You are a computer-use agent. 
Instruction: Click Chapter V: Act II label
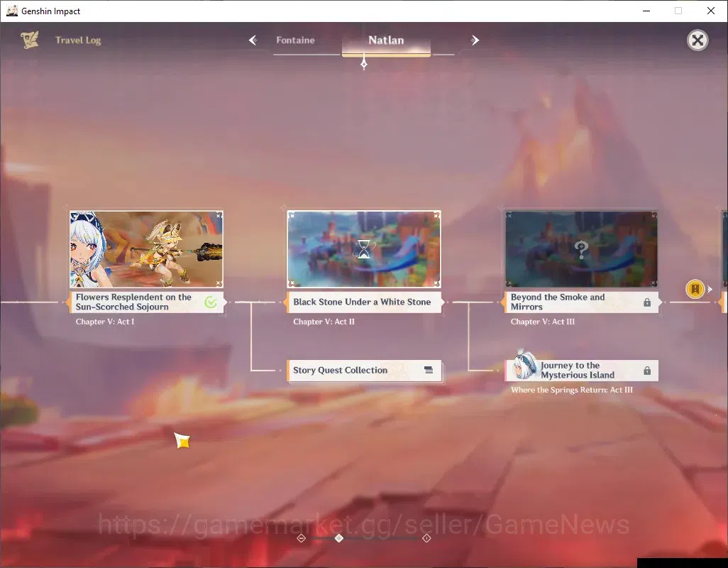pyautogui.click(x=324, y=322)
